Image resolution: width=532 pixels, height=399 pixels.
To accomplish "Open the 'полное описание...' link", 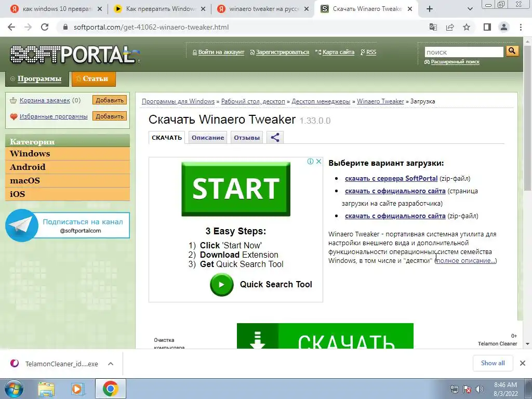I will click(466, 261).
